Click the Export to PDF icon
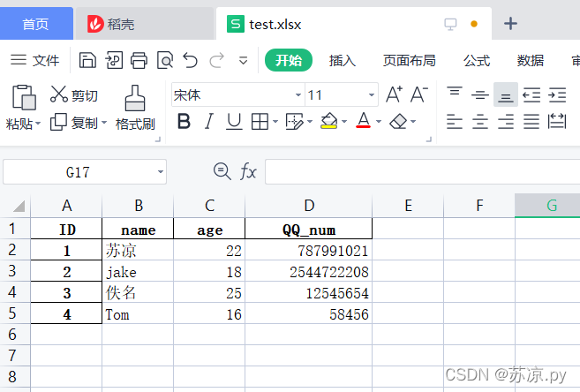The height and width of the screenshot is (392, 580). (x=114, y=60)
